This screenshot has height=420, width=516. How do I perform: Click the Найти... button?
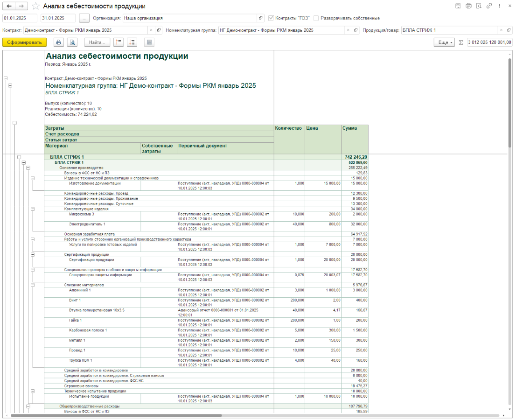point(97,42)
